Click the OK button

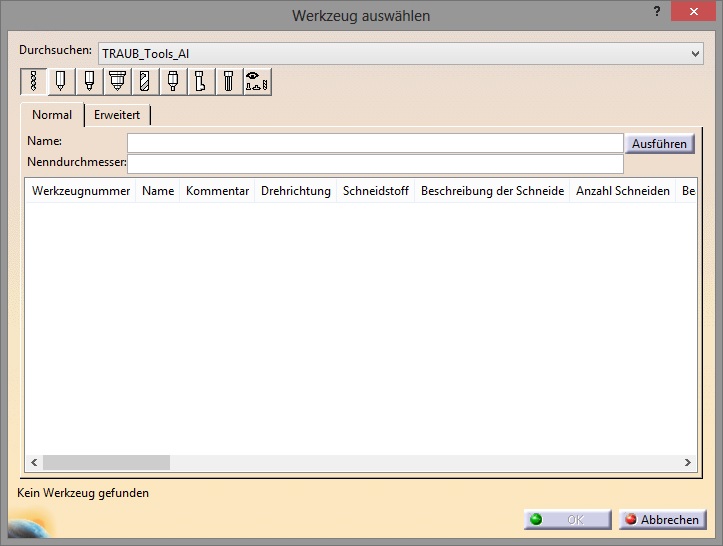568,520
